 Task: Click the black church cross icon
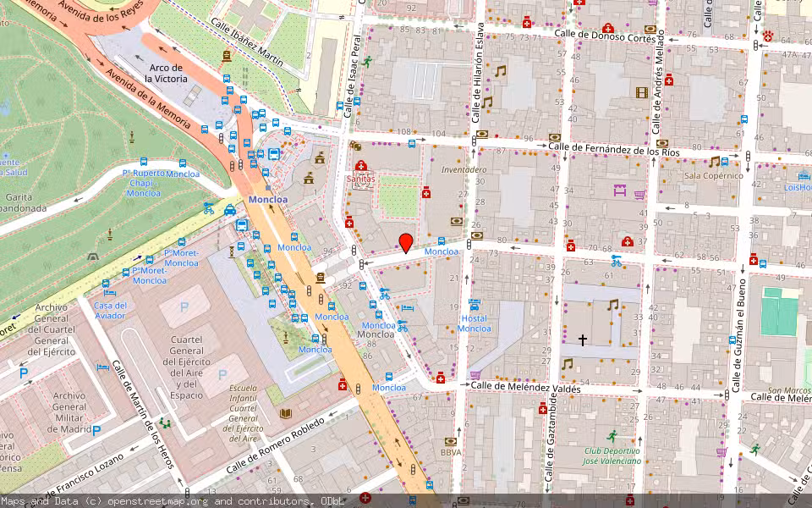click(x=583, y=340)
